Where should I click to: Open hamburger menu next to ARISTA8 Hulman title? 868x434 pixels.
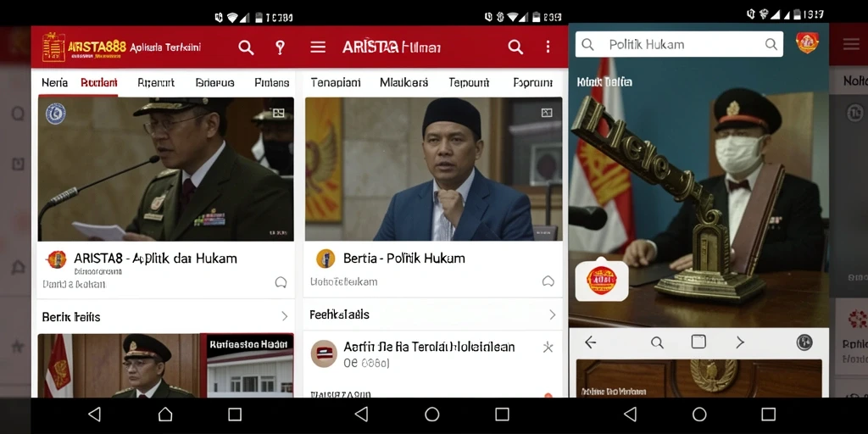[x=318, y=47]
